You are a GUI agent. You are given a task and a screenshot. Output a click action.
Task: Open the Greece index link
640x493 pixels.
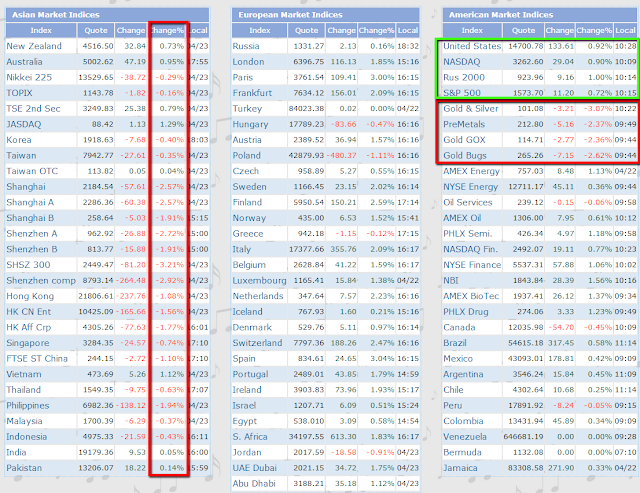(x=248, y=233)
